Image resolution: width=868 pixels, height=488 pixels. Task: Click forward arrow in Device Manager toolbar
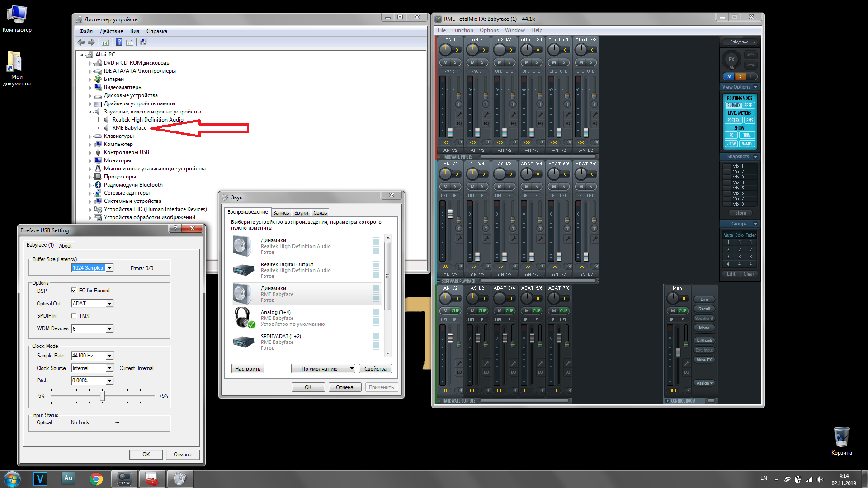[91, 42]
